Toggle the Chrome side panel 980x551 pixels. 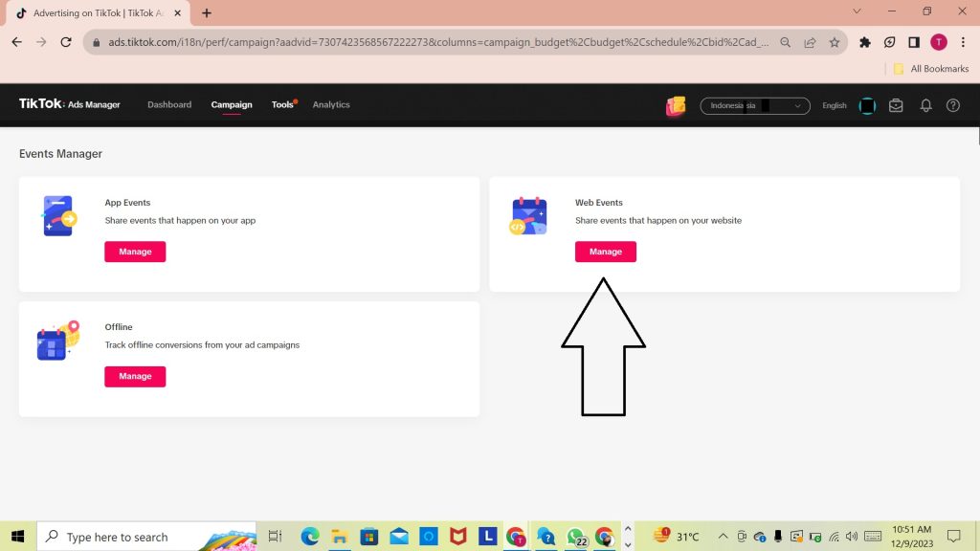tap(914, 42)
